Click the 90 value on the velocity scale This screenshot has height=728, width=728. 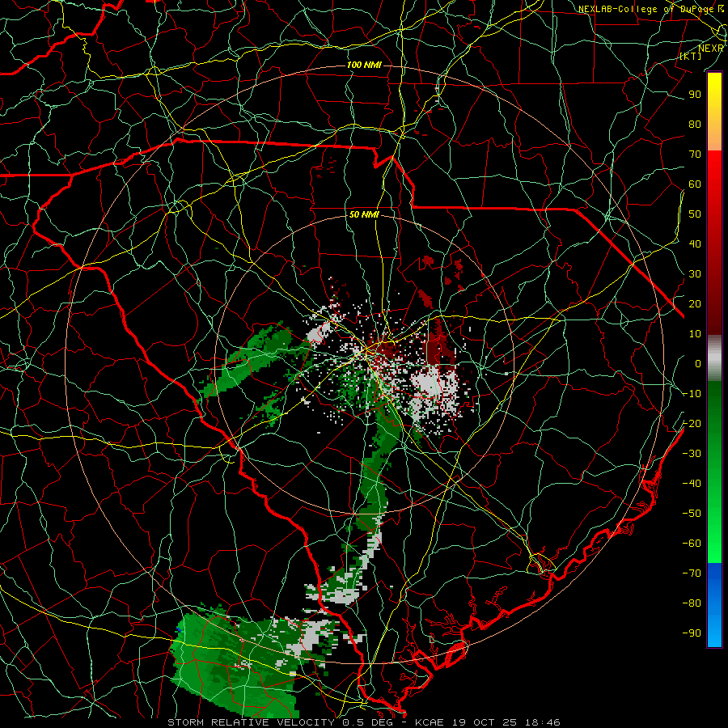pos(695,95)
